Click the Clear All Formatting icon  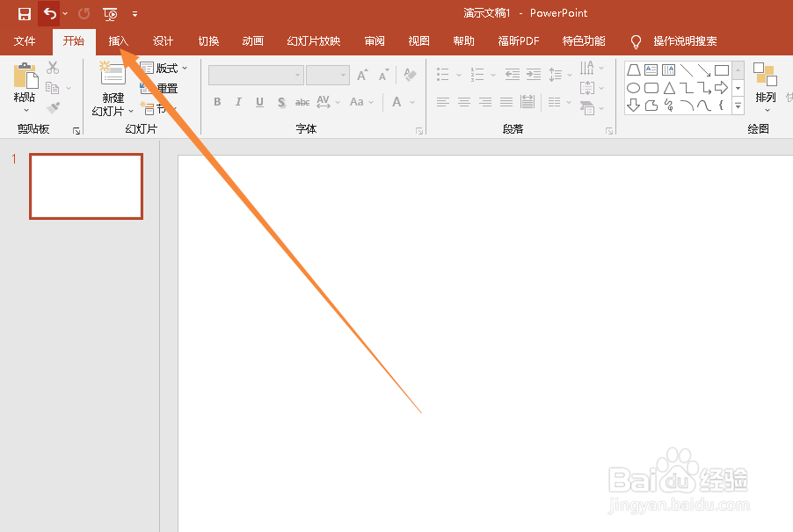point(410,75)
